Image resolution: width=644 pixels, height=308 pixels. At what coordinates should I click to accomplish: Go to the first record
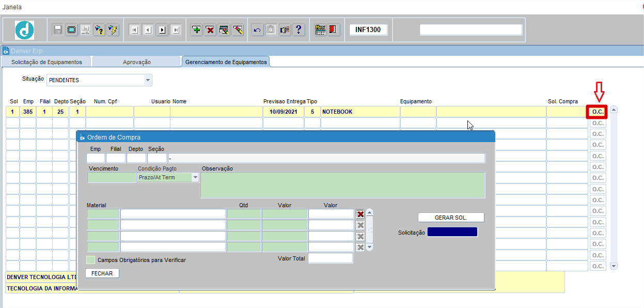click(x=134, y=30)
